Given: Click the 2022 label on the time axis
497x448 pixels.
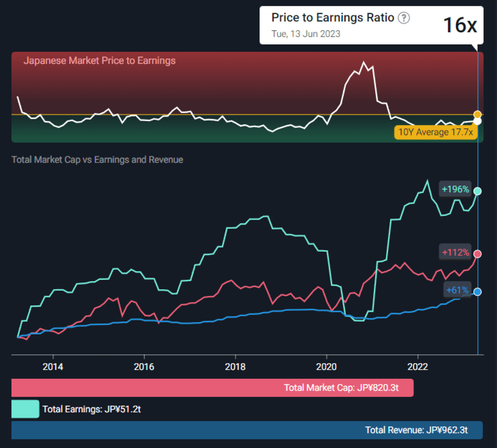Looking at the screenshot, I should coord(417,367).
